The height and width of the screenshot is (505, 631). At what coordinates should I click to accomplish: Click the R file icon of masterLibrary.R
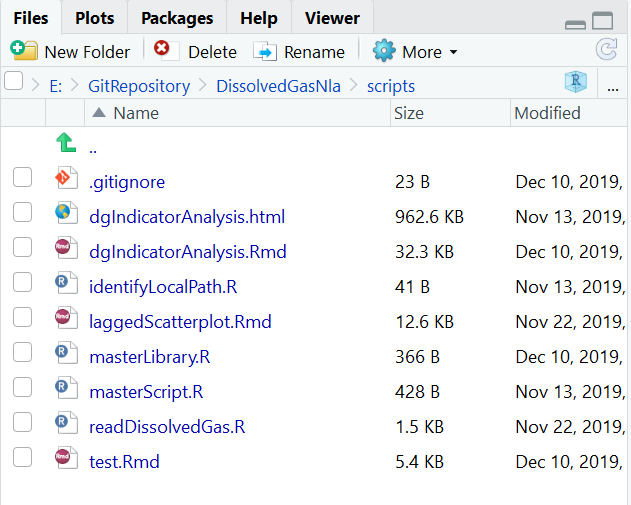click(x=66, y=352)
